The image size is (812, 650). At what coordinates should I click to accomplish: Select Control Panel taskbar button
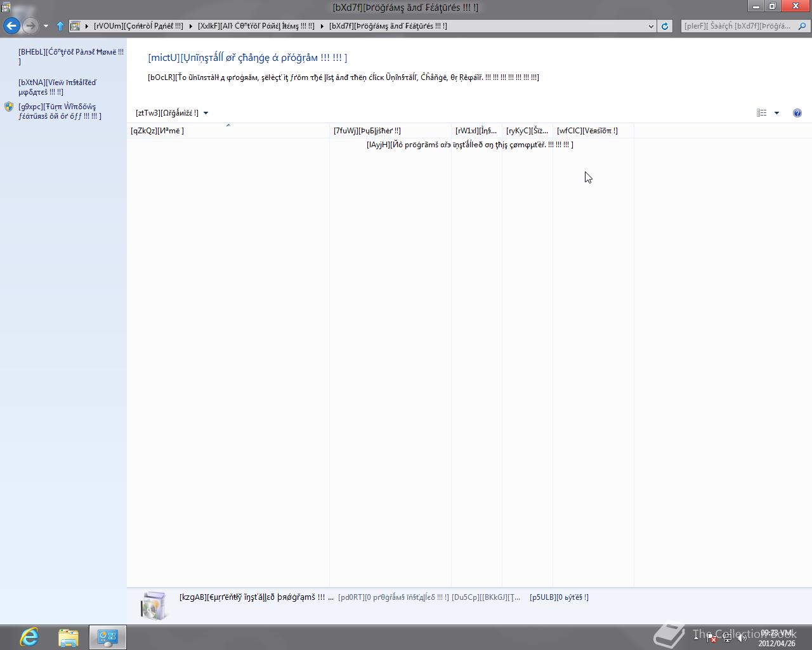click(x=107, y=637)
